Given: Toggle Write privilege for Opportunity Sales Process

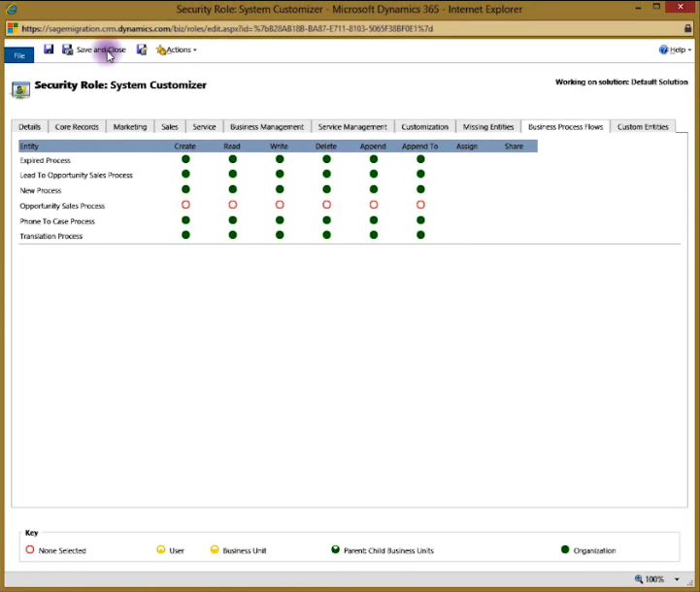Looking at the screenshot, I should click(x=280, y=205).
